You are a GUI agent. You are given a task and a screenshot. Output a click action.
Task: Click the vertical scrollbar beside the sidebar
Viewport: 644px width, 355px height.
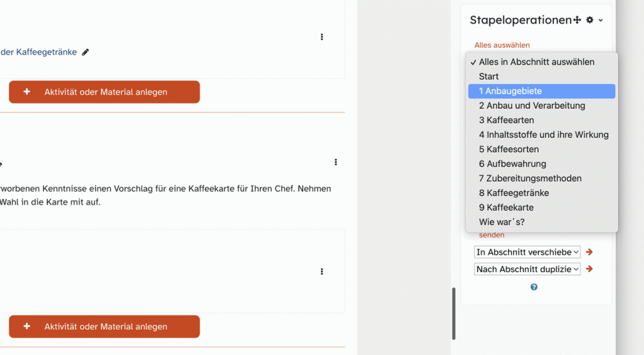coord(453,314)
